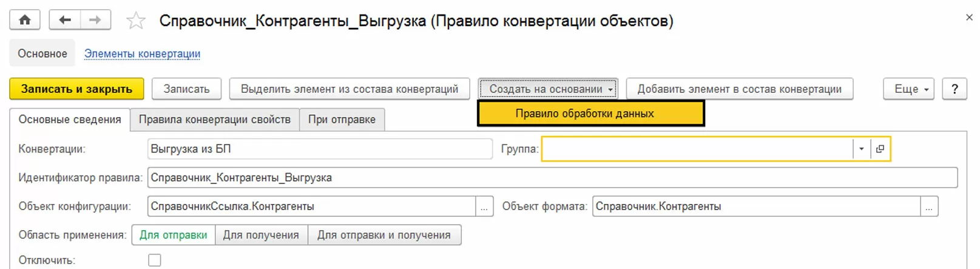Open the Элементы конвертации link

click(x=142, y=53)
